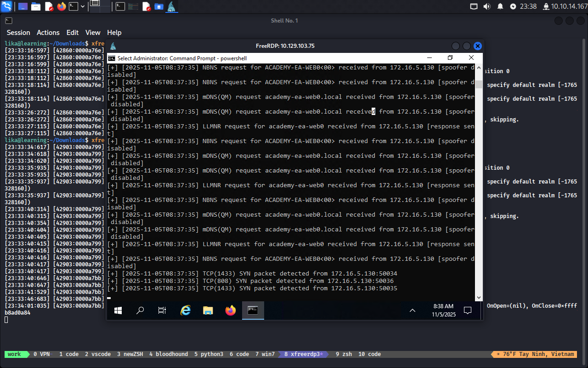The image size is (588, 368).
Task: Open the Actions menu
Action: (x=48, y=33)
